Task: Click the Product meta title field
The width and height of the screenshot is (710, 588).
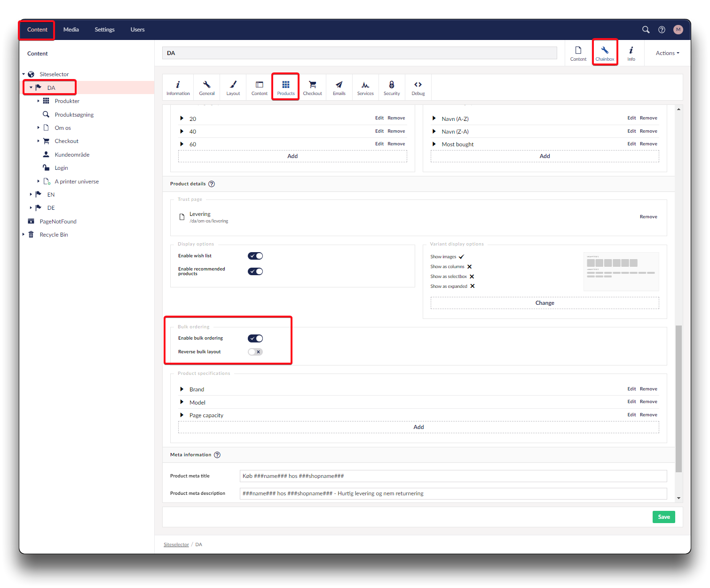Action: (453, 476)
